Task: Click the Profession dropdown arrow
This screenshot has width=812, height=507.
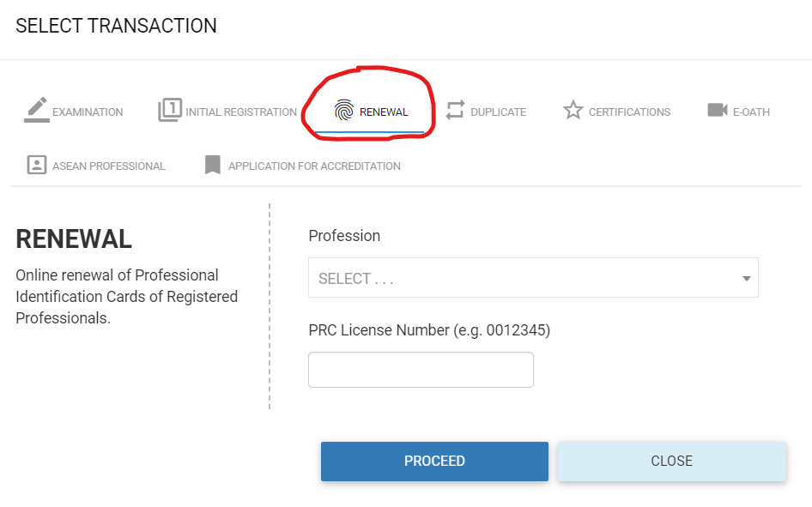Action: (x=746, y=279)
